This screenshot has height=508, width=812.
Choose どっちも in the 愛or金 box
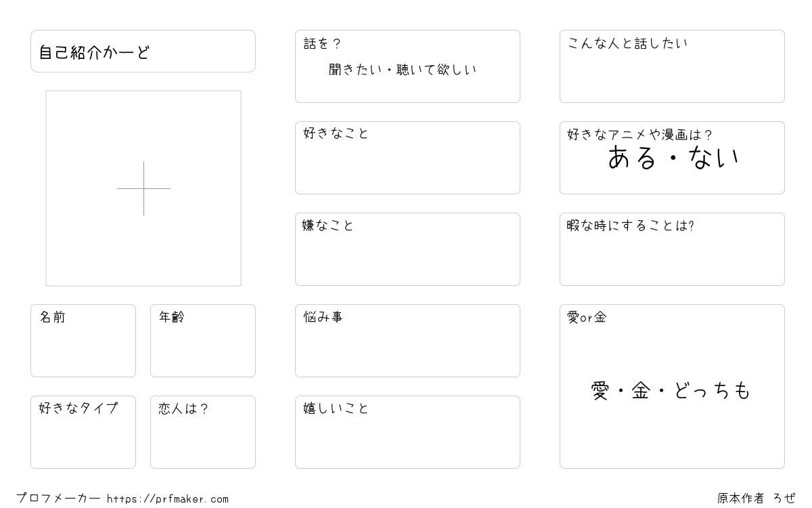711,391
